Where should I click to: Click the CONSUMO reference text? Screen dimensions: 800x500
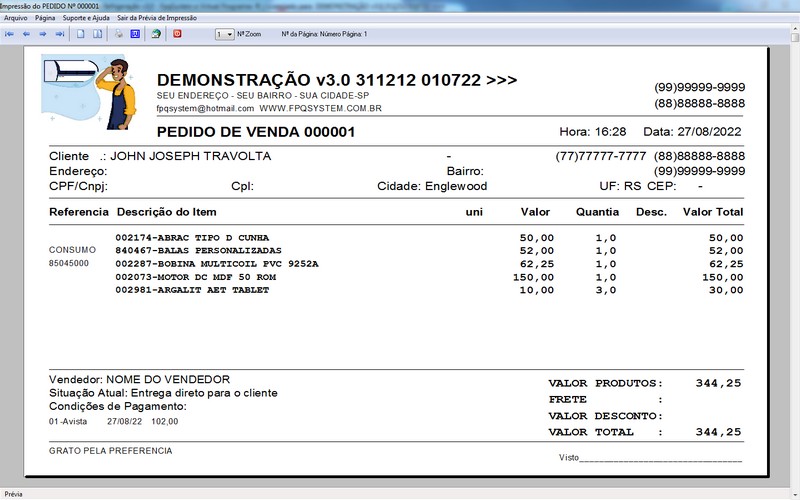[72, 250]
